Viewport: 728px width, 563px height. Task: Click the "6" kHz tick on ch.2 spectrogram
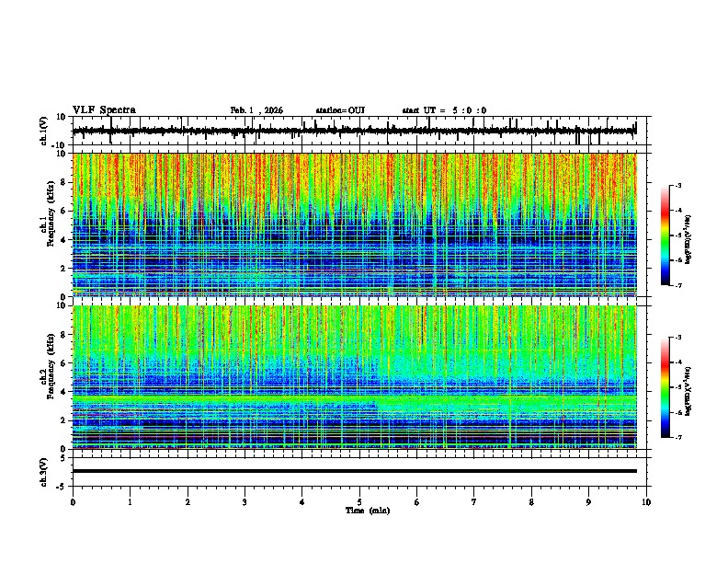click(64, 363)
